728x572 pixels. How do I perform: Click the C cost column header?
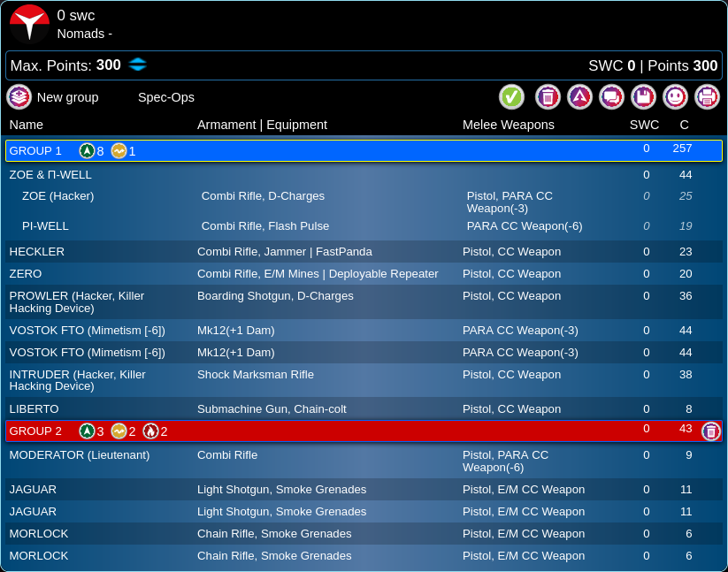pos(684,125)
